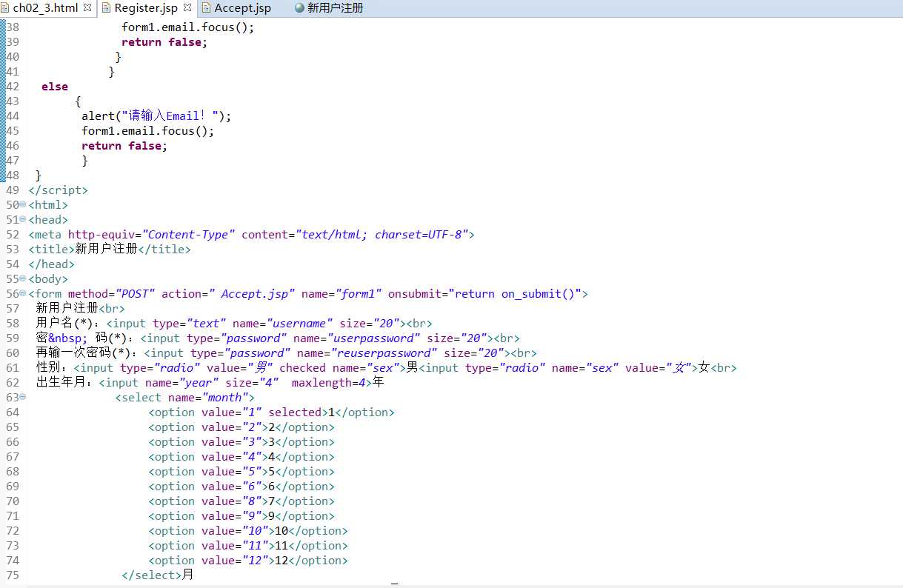
Task: Click the </head> closing tag
Action: [52, 264]
